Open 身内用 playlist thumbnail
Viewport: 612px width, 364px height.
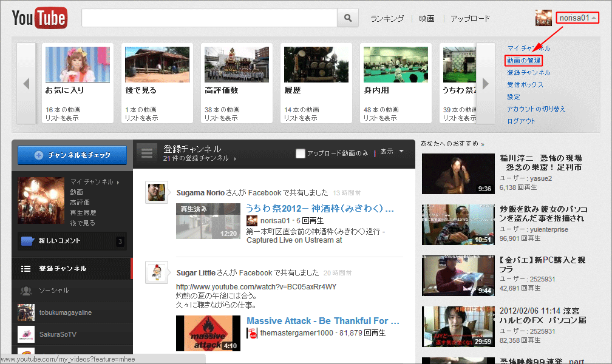396,64
